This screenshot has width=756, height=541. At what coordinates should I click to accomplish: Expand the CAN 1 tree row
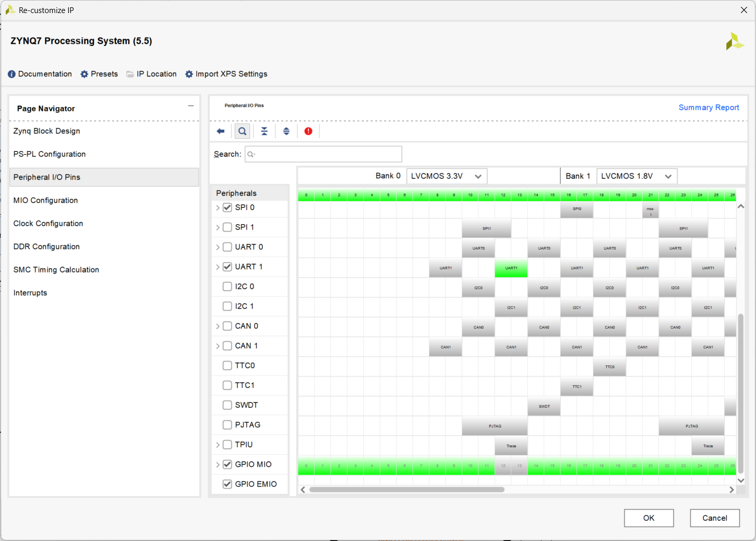(218, 346)
